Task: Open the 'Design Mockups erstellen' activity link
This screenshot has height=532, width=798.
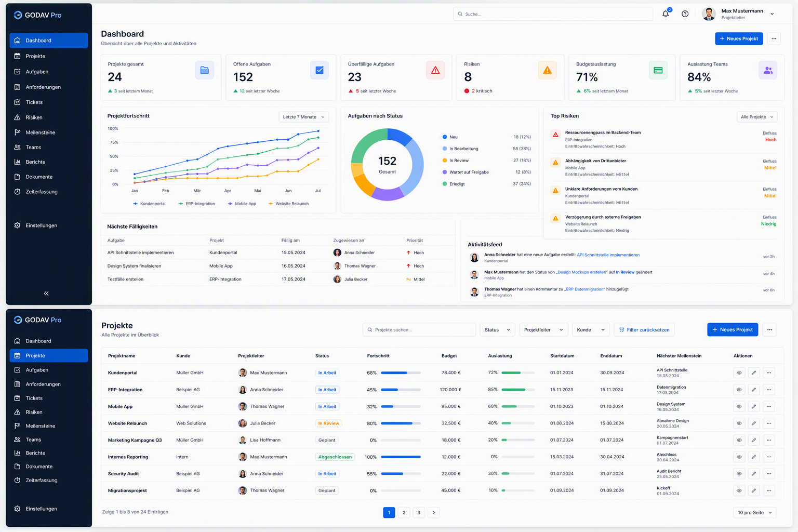Action: [x=581, y=272]
